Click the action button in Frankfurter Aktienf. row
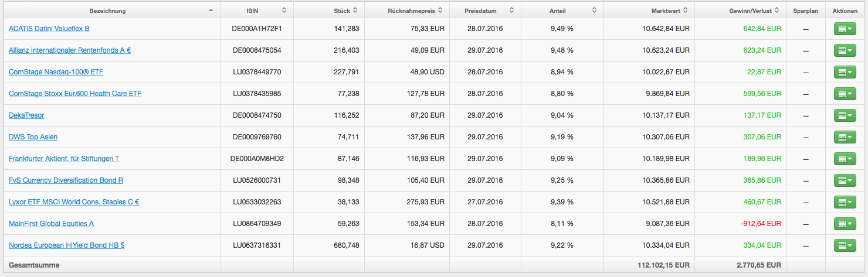This screenshot has width=868, height=277. pos(845,159)
